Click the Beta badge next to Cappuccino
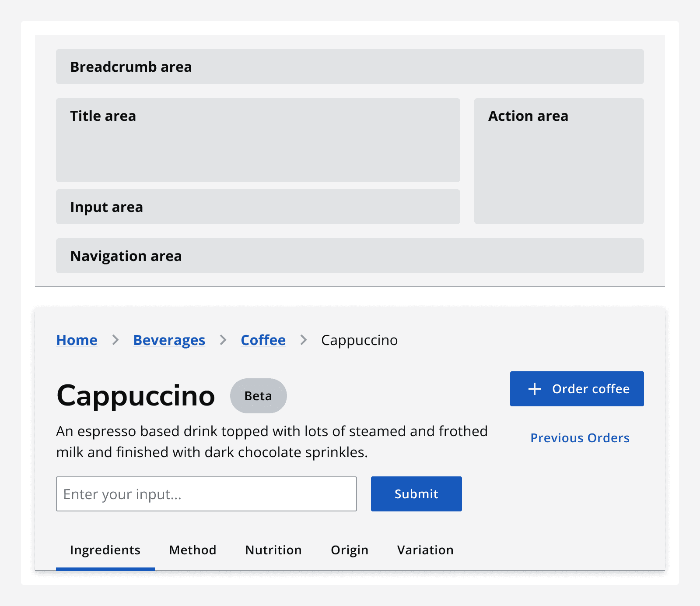700x606 pixels. [258, 395]
